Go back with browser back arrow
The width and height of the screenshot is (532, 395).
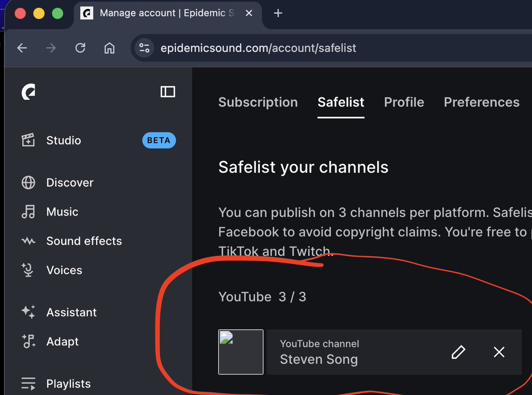tap(22, 48)
